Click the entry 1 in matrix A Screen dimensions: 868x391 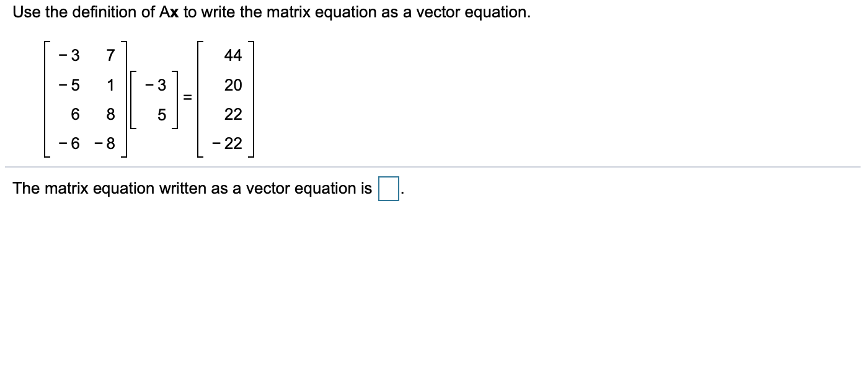click(x=110, y=85)
